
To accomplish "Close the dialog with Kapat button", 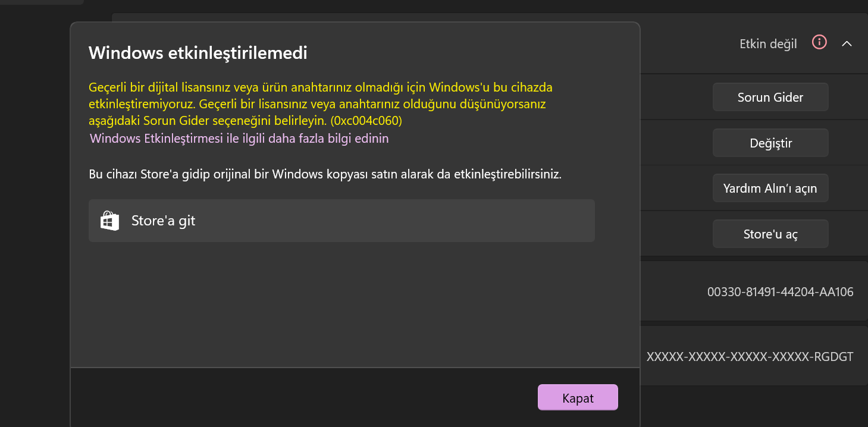I will tap(578, 398).
